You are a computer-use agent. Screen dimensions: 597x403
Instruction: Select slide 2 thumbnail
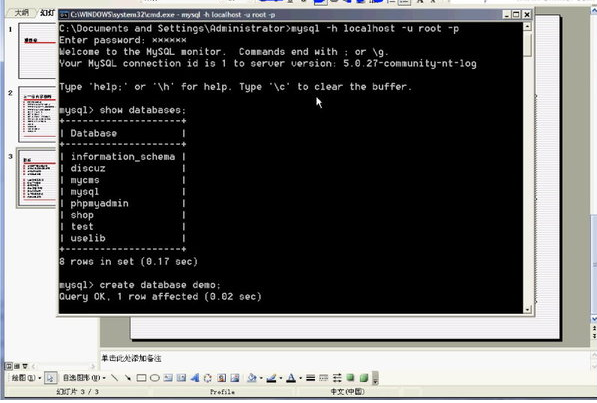pos(37,114)
